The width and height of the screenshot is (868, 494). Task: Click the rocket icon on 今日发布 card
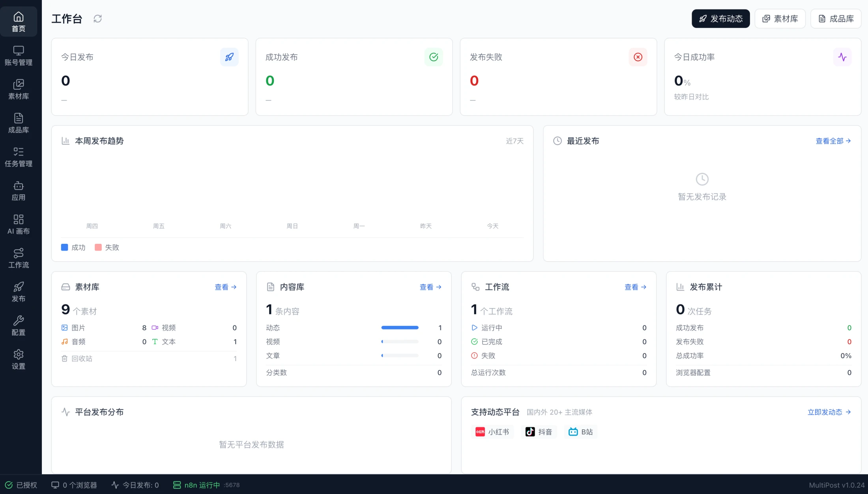click(x=229, y=57)
